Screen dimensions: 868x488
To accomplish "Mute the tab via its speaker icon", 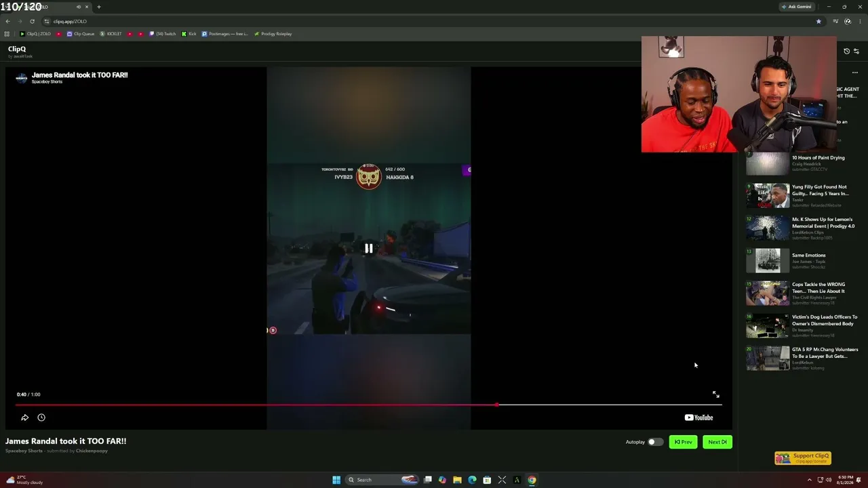I will coord(79,7).
